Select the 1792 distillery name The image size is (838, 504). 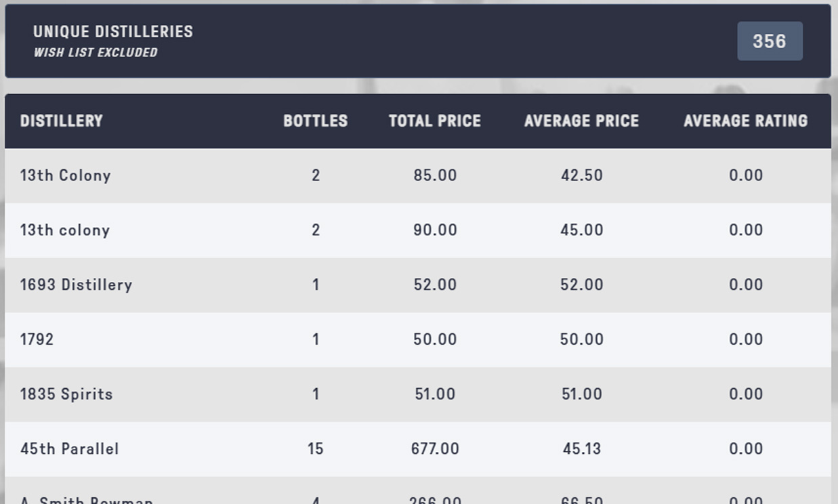(37, 339)
